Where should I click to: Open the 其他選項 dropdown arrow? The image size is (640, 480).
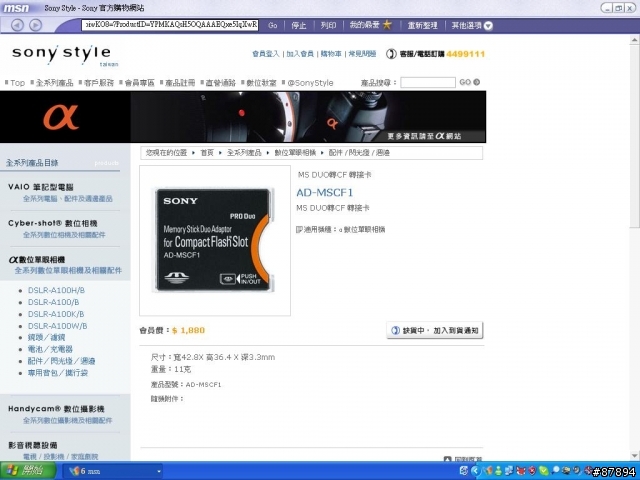[488, 26]
